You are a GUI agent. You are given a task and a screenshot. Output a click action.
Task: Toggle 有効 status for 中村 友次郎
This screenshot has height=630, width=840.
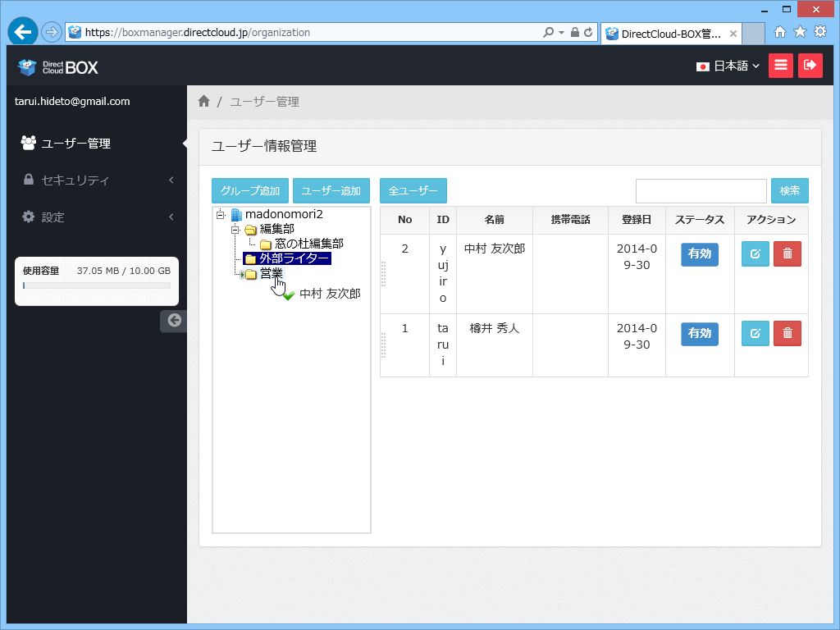click(700, 254)
